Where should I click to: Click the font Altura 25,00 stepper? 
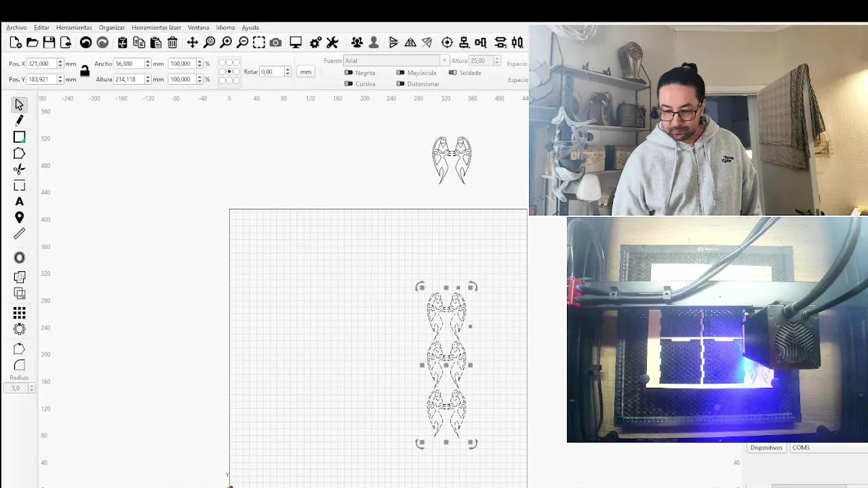tap(497, 61)
